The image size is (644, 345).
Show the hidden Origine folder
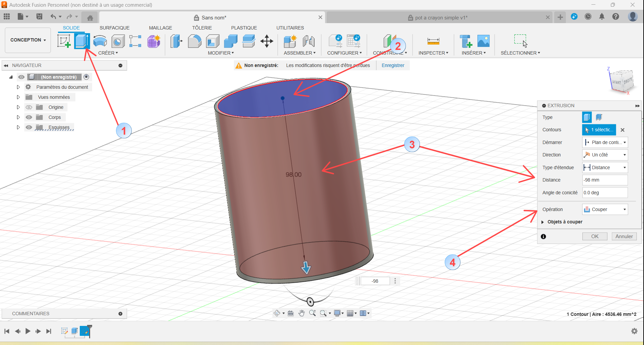coord(29,107)
